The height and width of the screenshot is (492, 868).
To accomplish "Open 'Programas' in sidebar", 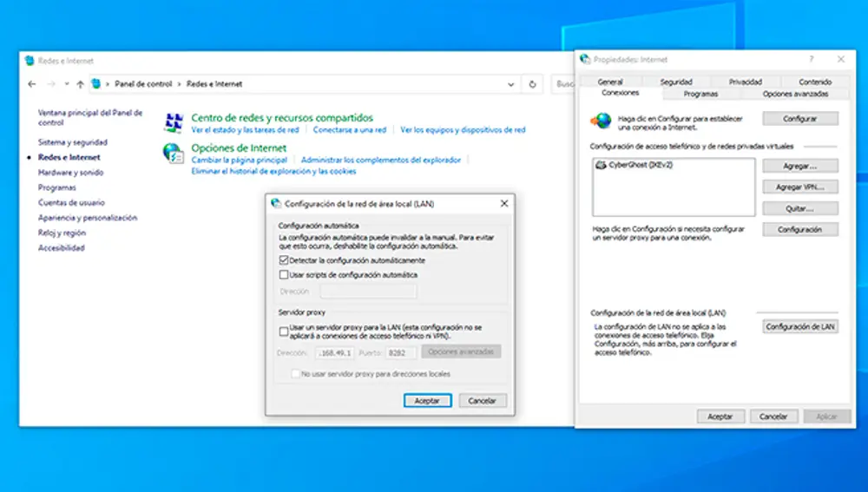I will (57, 187).
